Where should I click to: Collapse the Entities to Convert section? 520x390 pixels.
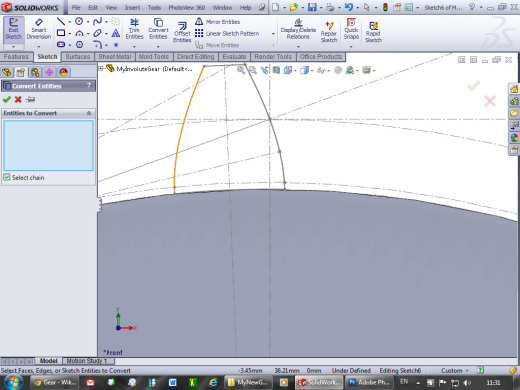click(x=89, y=113)
